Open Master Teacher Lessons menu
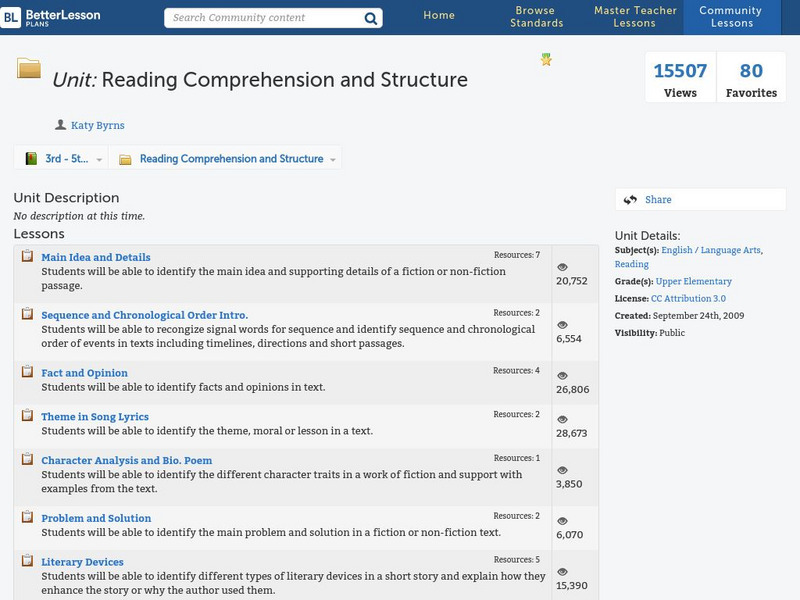This screenshot has height=600, width=800. pyautogui.click(x=635, y=17)
